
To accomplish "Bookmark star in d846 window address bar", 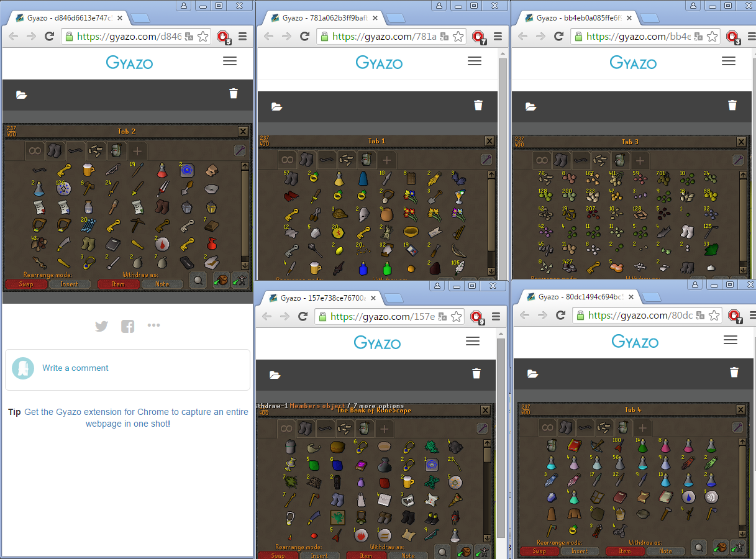I will [203, 37].
